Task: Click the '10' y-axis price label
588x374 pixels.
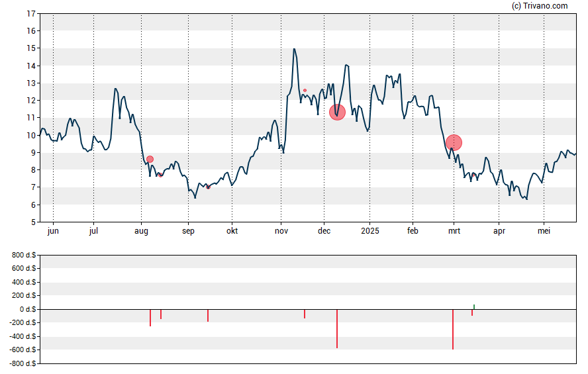Action: pos(31,135)
